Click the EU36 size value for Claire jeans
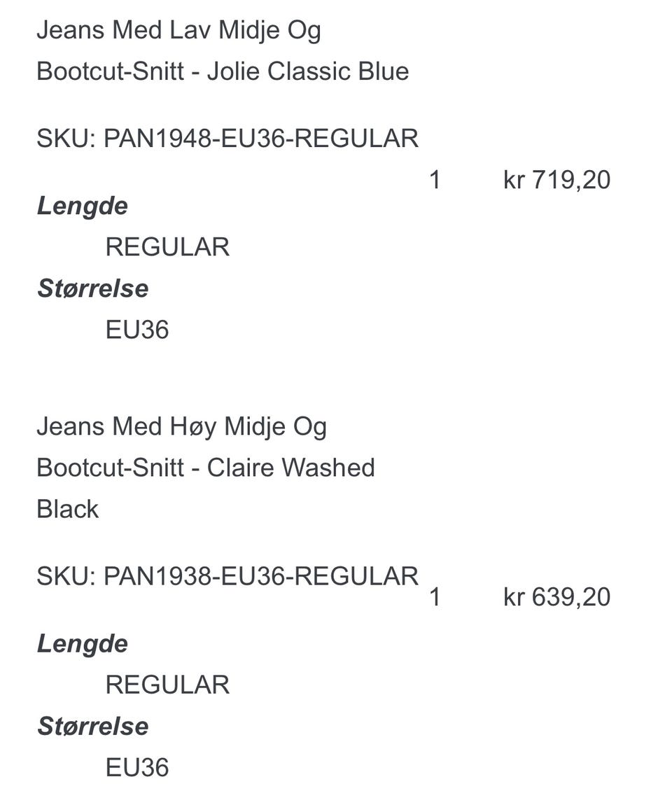 coord(137,767)
